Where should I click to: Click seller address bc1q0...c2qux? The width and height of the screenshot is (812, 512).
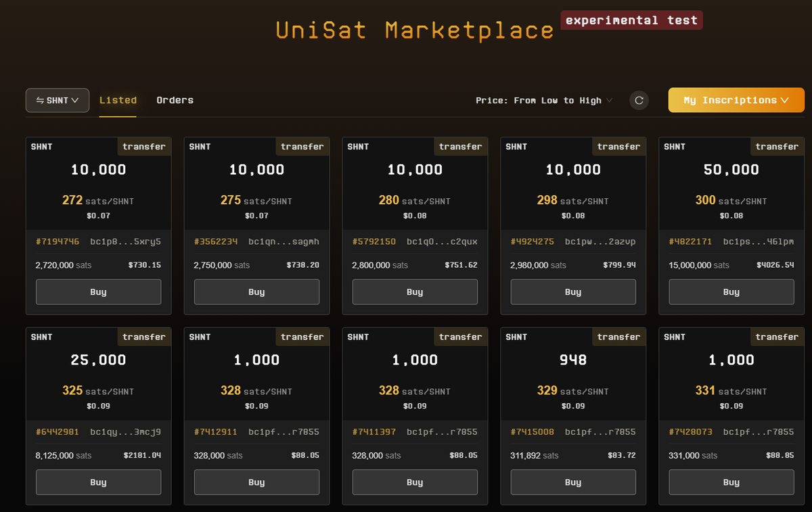point(443,241)
